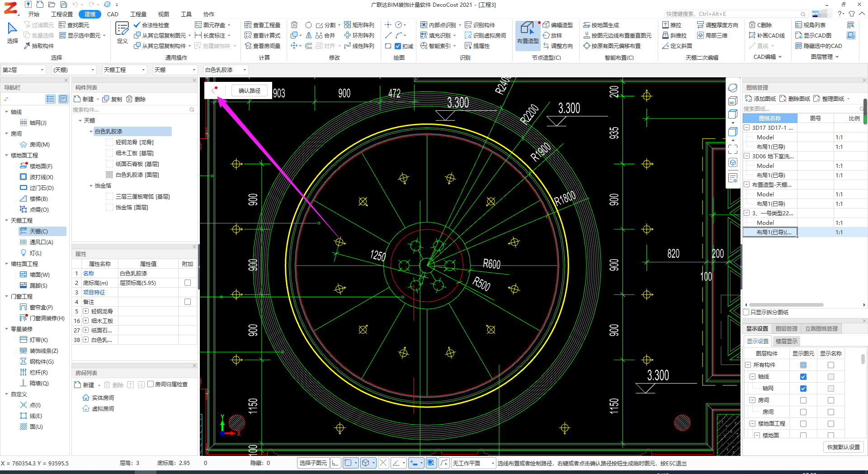Enable 只显示拆分图纸 checkbox
868x474 pixels.
coord(746,312)
